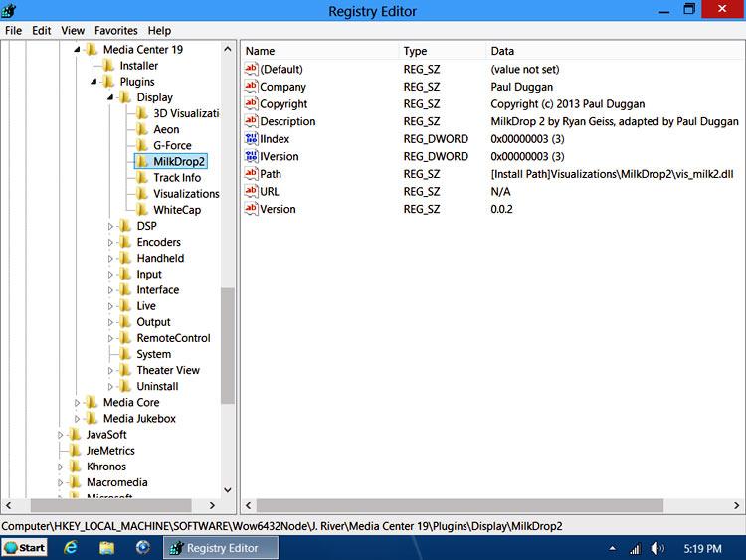Open File Explorer in the taskbar
Screen dimensions: 746x560
click(x=106, y=548)
